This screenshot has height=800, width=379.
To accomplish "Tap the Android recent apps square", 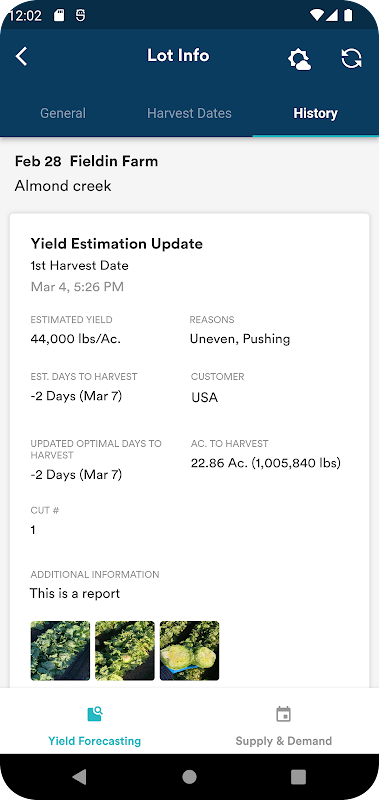I will [x=298, y=777].
